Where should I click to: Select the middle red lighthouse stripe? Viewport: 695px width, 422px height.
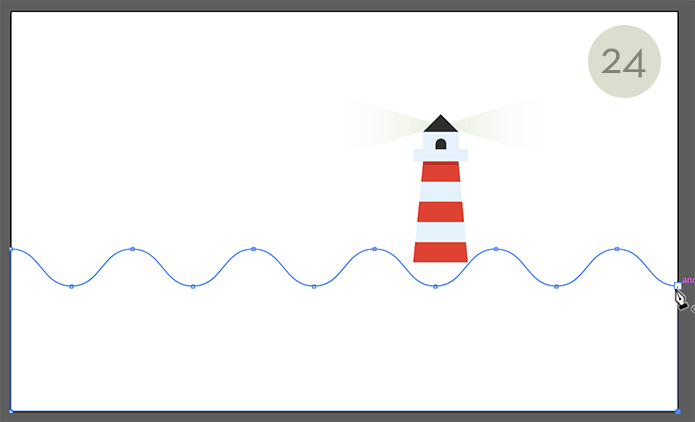point(441,212)
